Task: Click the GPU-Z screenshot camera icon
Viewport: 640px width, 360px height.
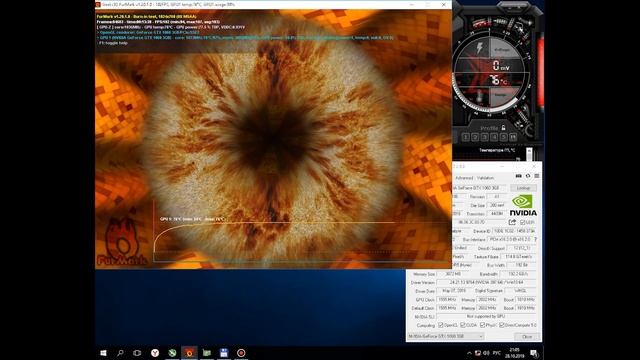Action: [x=518, y=176]
